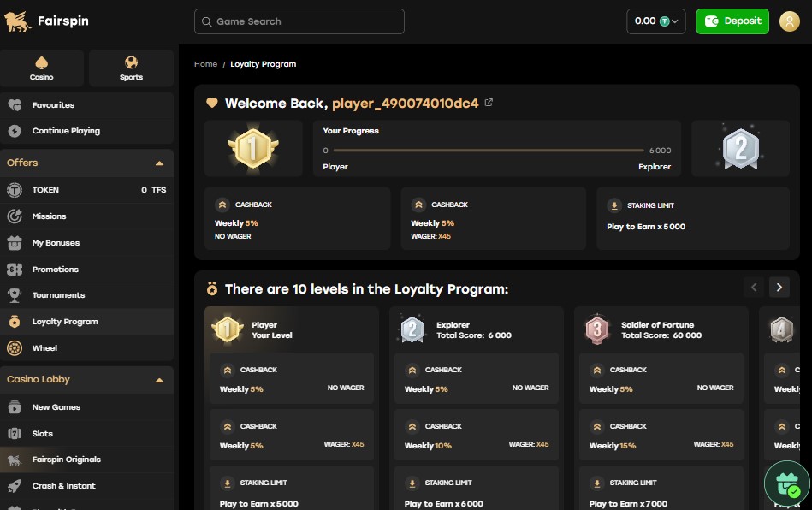Collapse the Casino Lobby section

(159, 380)
